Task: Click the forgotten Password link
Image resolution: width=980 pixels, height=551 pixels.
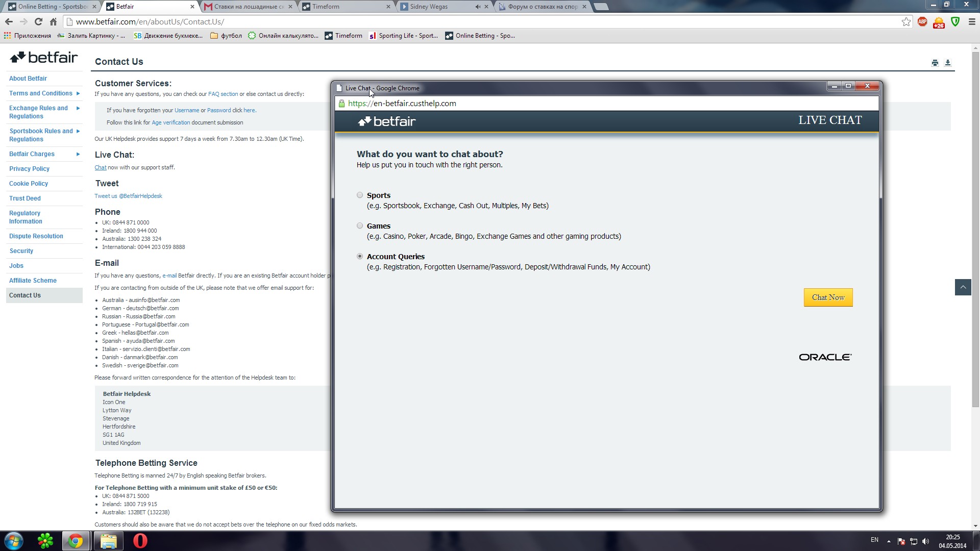Action: tap(219, 110)
